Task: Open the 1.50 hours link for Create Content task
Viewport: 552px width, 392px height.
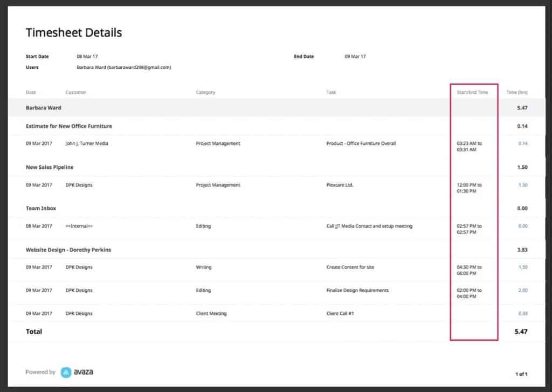Action: point(522,267)
